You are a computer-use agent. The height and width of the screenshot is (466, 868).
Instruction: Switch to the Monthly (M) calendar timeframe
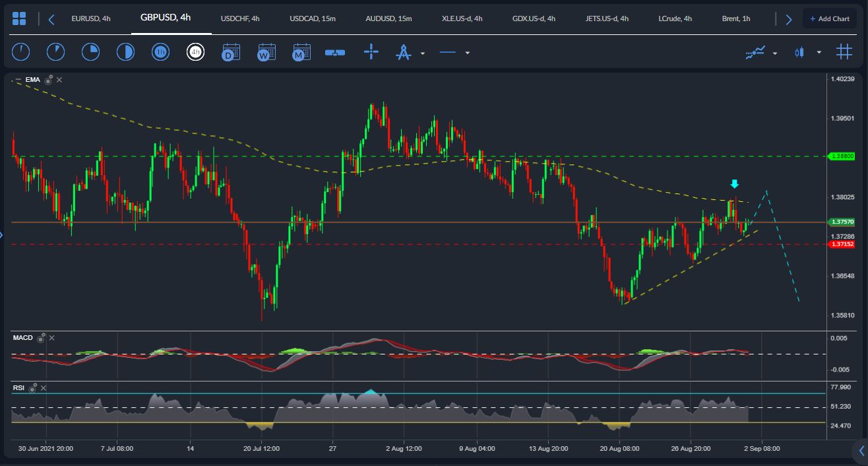(301, 52)
